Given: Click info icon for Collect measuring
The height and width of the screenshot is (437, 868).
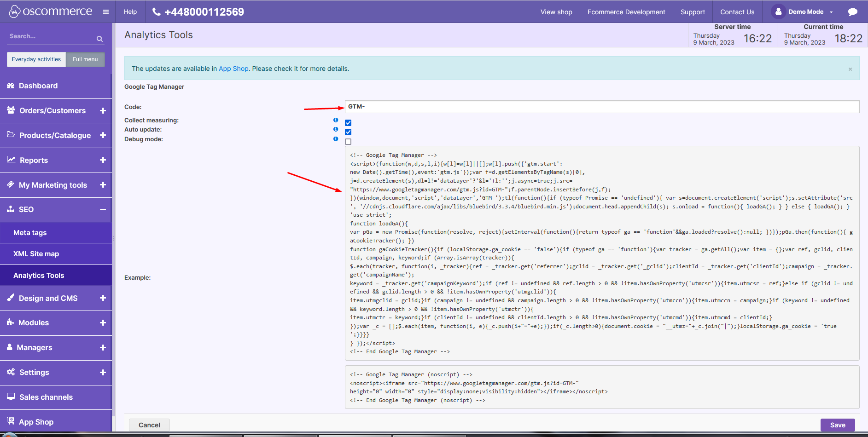Looking at the screenshot, I should [336, 120].
